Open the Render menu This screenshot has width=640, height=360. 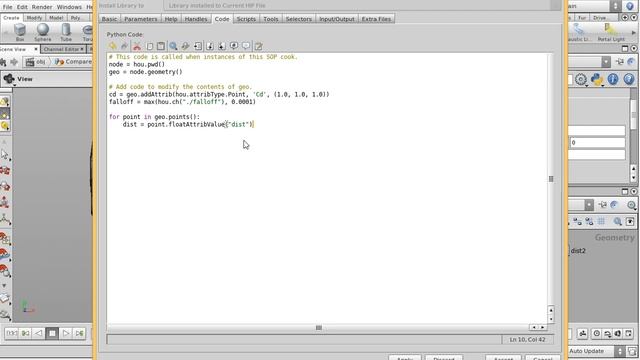tap(42, 7)
